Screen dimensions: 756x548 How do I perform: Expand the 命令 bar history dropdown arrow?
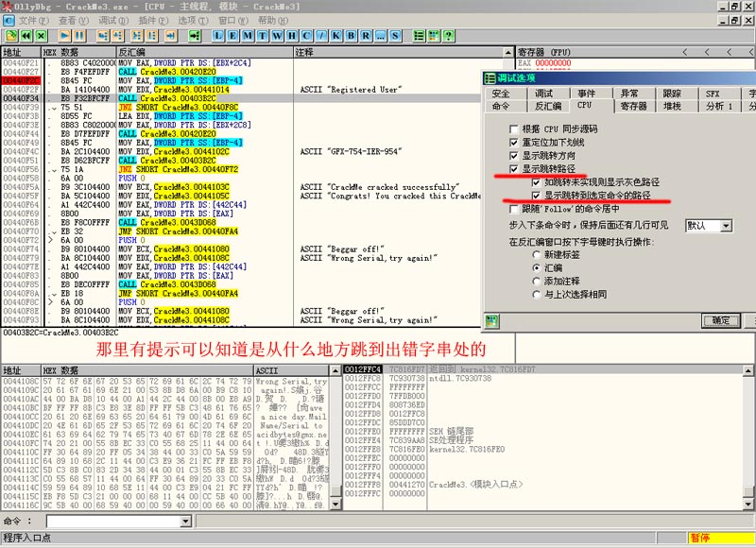pyautogui.click(x=185, y=521)
